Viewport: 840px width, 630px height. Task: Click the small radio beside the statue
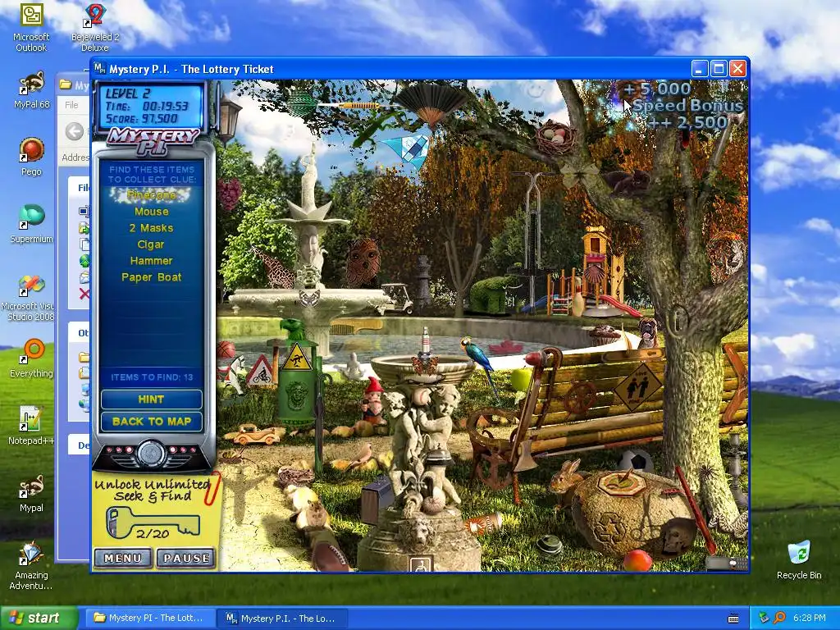(377, 500)
